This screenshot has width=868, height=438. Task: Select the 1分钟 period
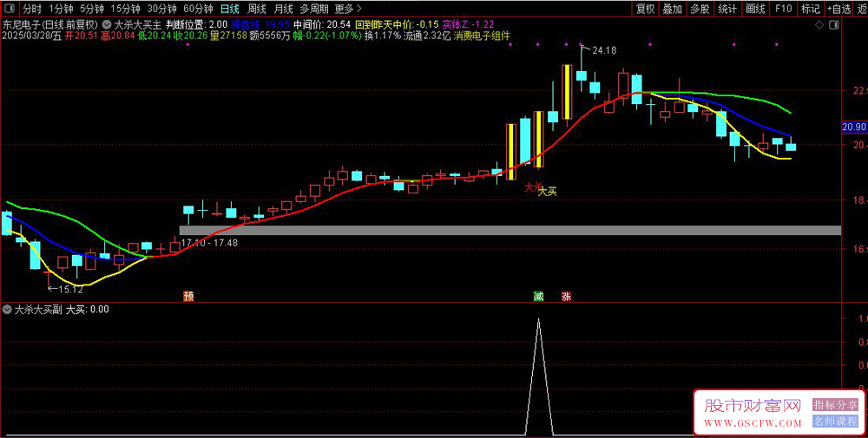click(61, 9)
